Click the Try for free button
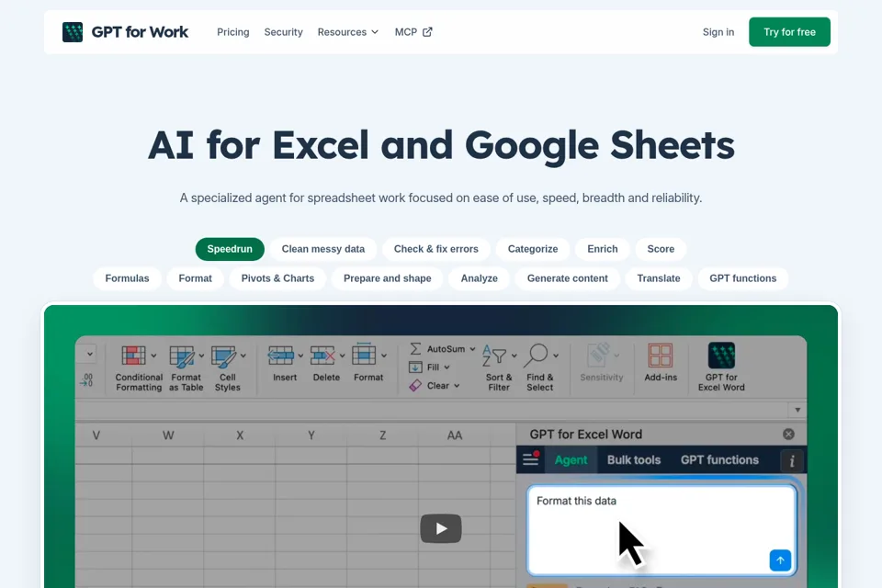Image resolution: width=882 pixels, height=588 pixels. (x=789, y=32)
